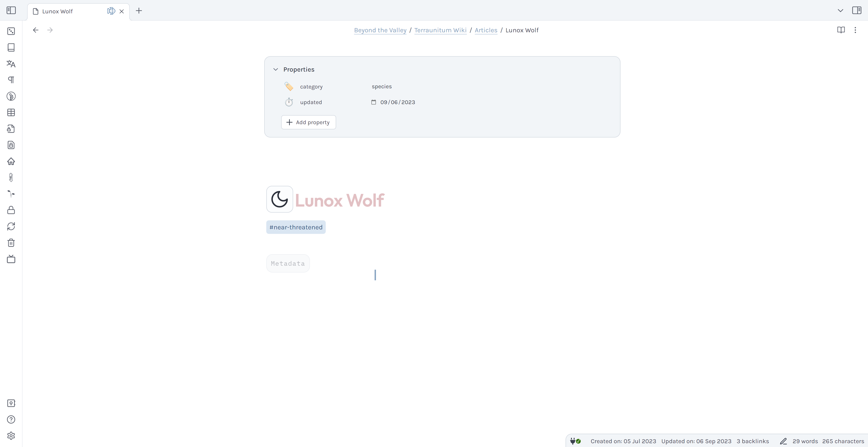Click the translate icon in ribbon
Image resolution: width=868 pixels, height=447 pixels.
pos(11,64)
